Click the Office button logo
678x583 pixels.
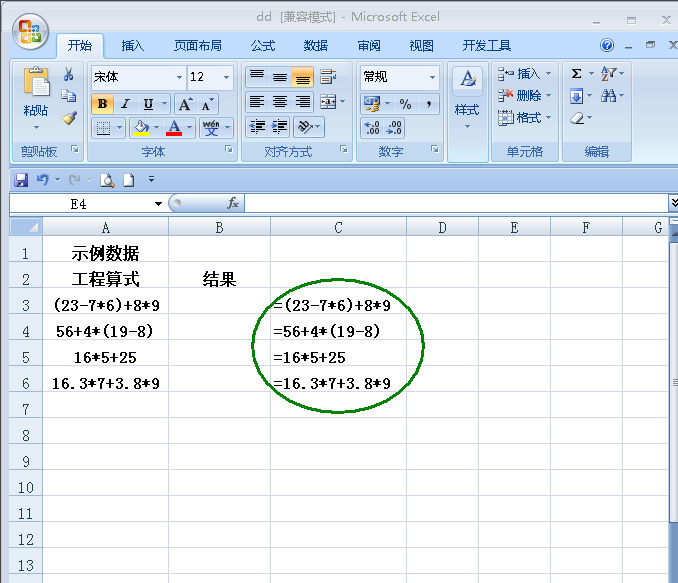(28, 32)
